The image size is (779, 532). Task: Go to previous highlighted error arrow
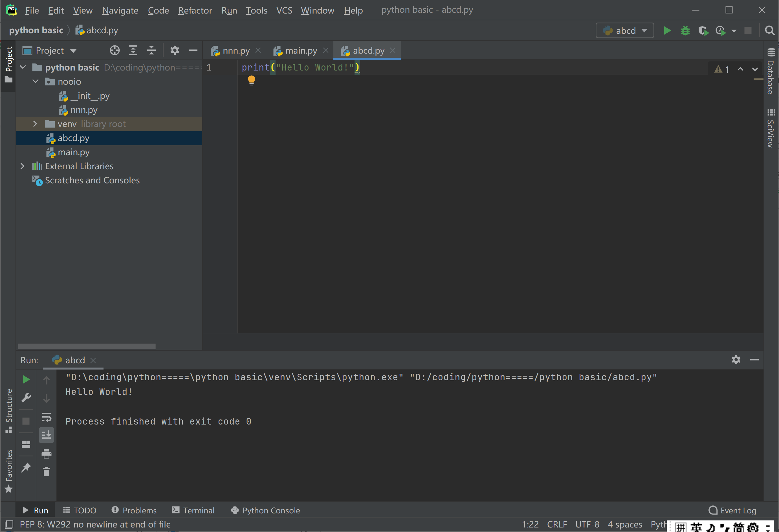(x=740, y=69)
